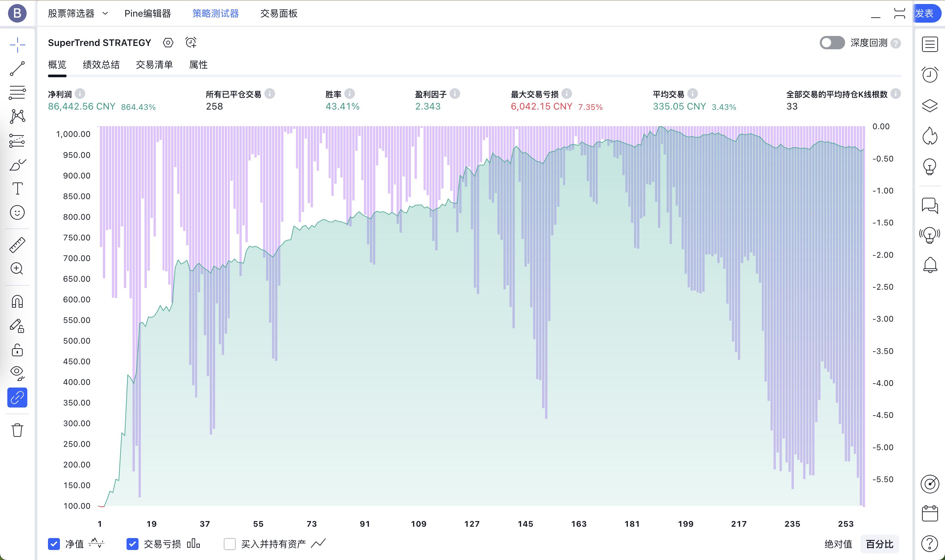Uncheck the 交易亏损 checkbox
Image resolution: width=945 pixels, height=560 pixels.
[x=132, y=544]
